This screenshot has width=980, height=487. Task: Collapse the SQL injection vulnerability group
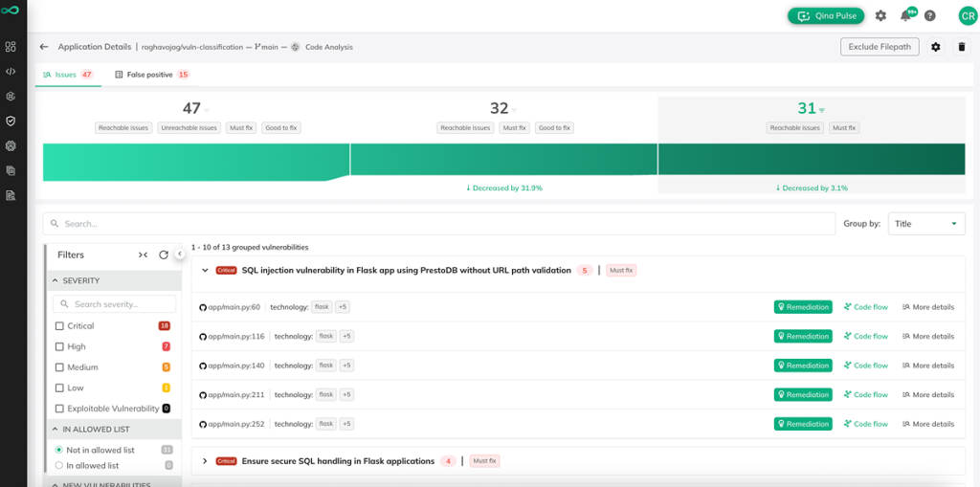[x=205, y=271]
